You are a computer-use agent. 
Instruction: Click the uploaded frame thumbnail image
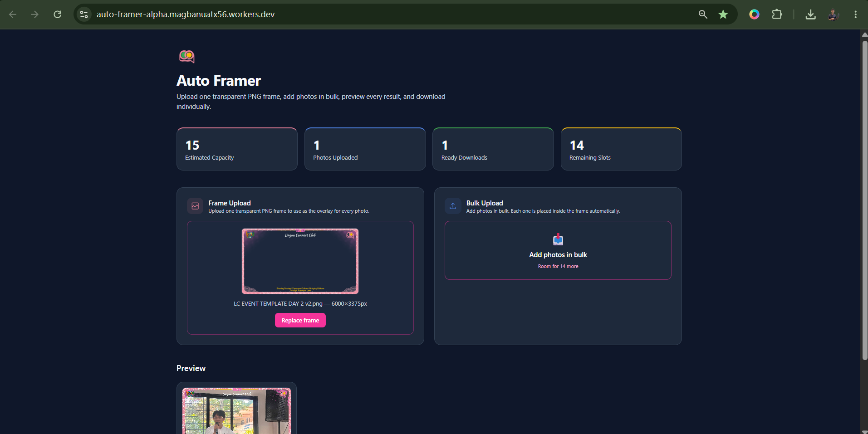pyautogui.click(x=300, y=261)
